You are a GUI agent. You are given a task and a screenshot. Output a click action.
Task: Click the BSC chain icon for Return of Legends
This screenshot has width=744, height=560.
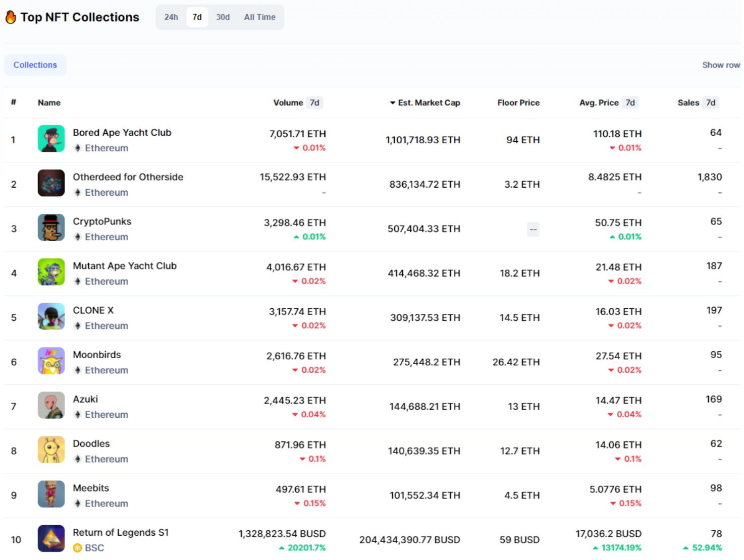pos(77,548)
